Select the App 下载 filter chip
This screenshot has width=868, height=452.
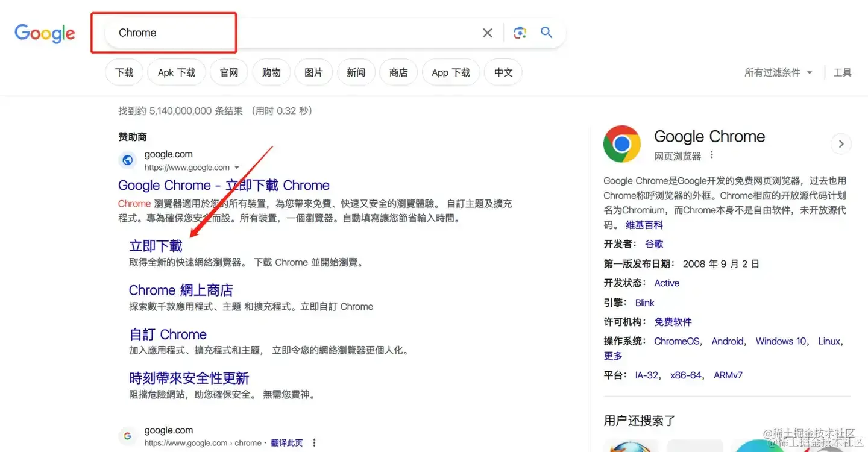(x=451, y=72)
